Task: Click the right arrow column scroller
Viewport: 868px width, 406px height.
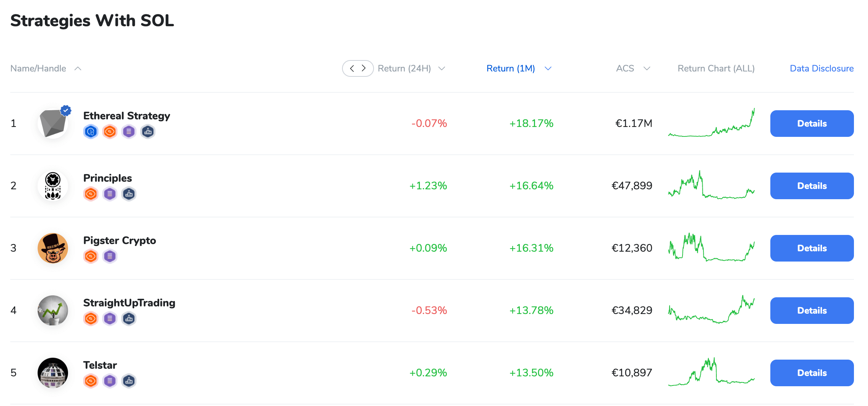Action: [364, 68]
